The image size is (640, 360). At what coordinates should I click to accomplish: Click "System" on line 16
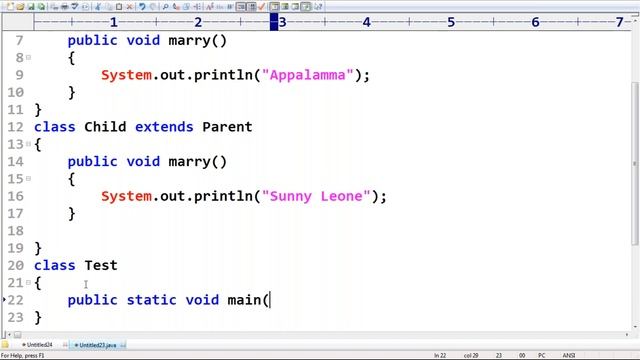pos(127,196)
